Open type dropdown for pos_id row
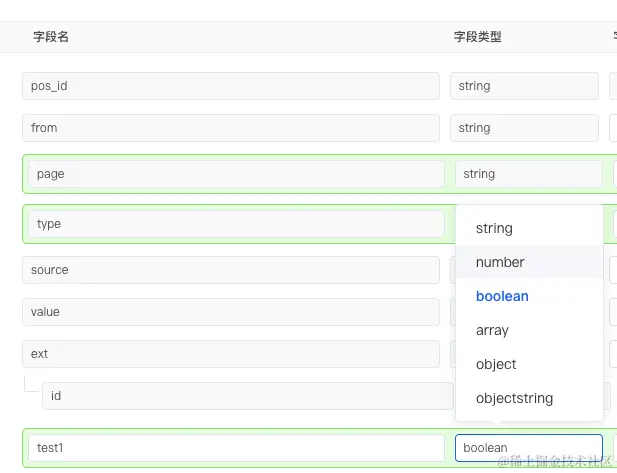 (x=524, y=86)
